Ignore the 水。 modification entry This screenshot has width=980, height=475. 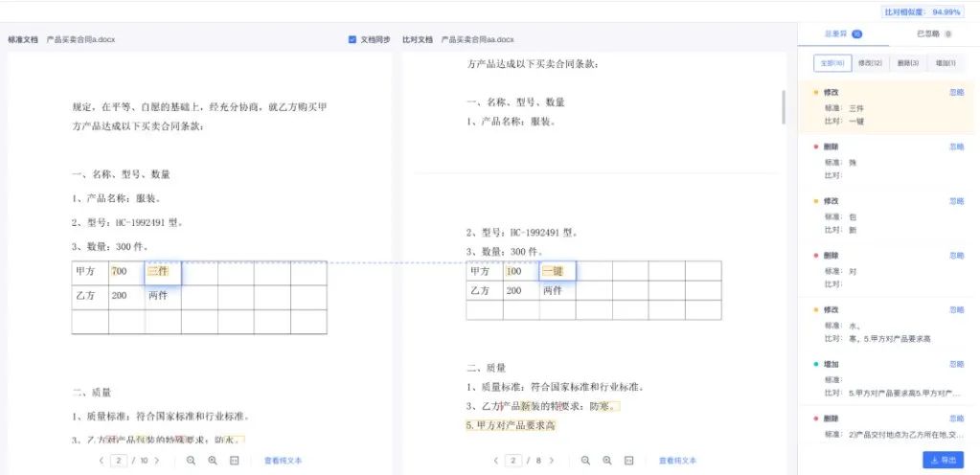(x=956, y=309)
